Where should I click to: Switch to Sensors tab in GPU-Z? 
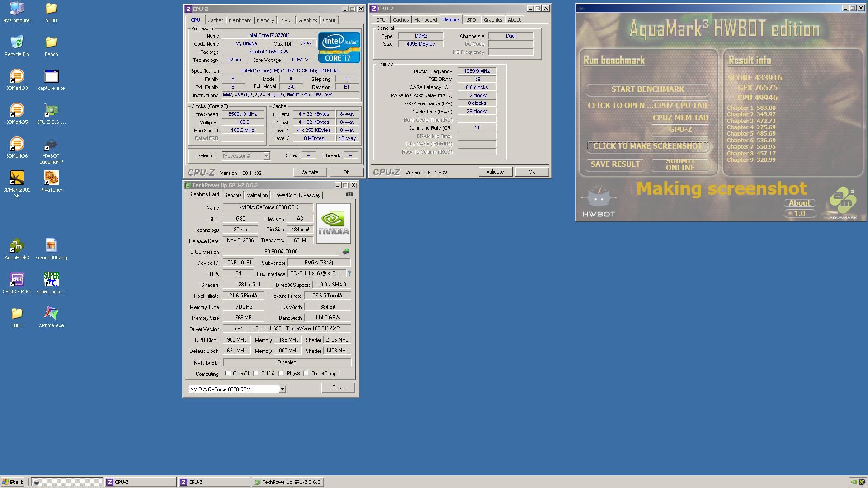pyautogui.click(x=233, y=195)
